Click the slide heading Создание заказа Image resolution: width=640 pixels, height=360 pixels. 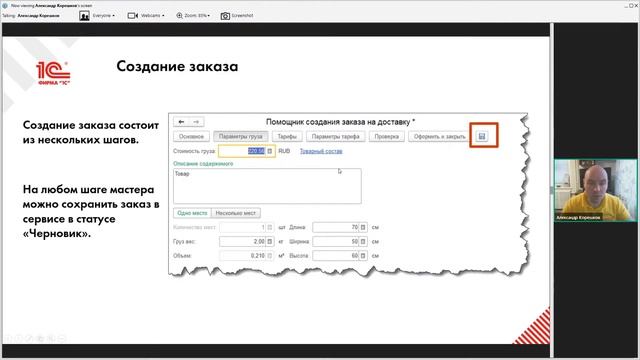point(177,66)
